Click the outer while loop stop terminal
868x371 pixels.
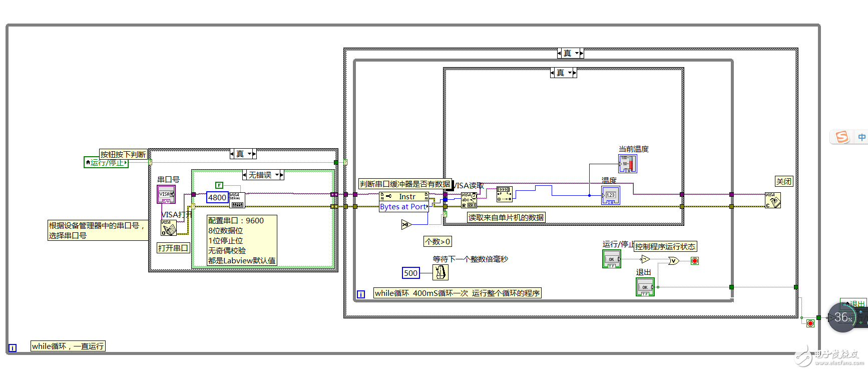tap(810, 323)
